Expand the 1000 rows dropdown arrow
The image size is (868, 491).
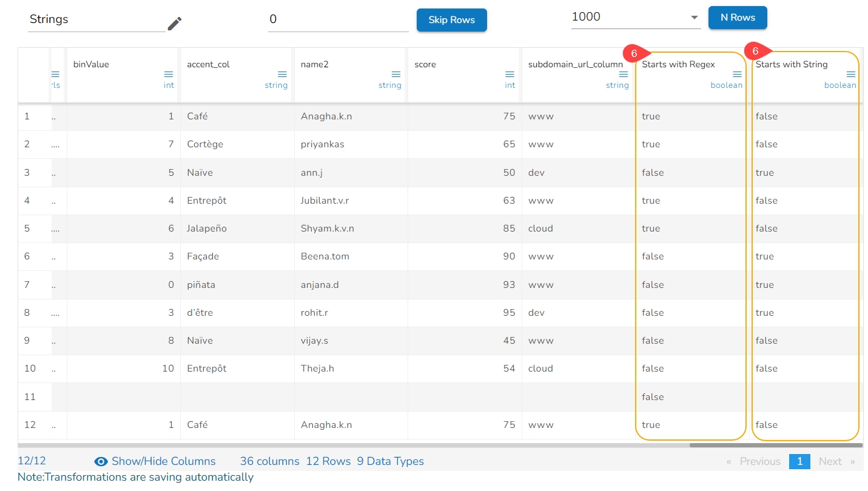(x=695, y=18)
